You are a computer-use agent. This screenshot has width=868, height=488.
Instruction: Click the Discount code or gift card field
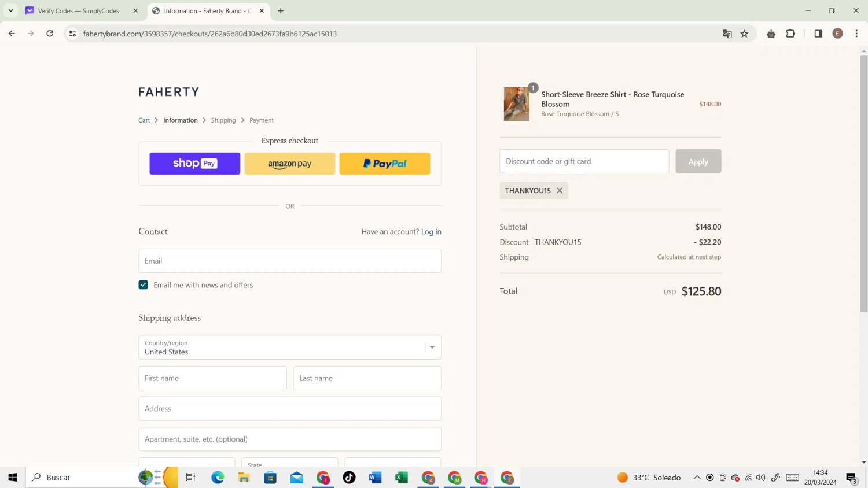pos(584,161)
